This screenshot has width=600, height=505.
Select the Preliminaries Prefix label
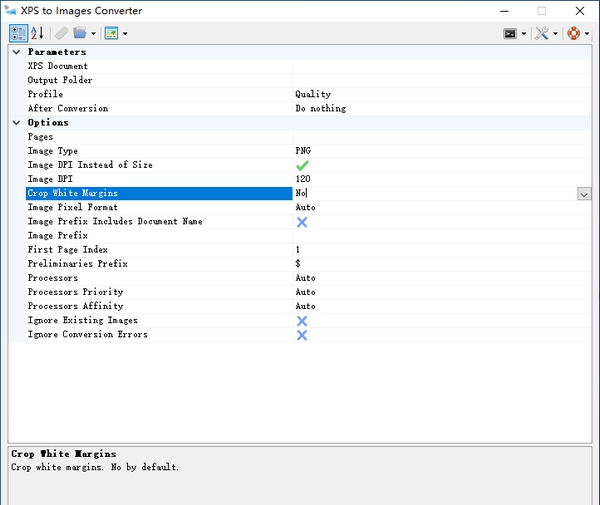tap(78, 264)
